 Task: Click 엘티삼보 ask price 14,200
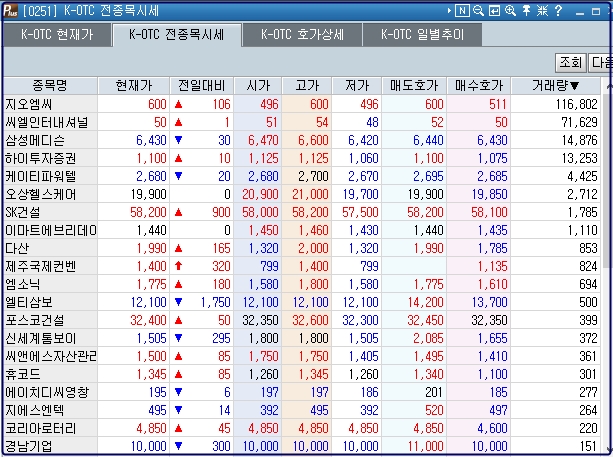point(425,302)
